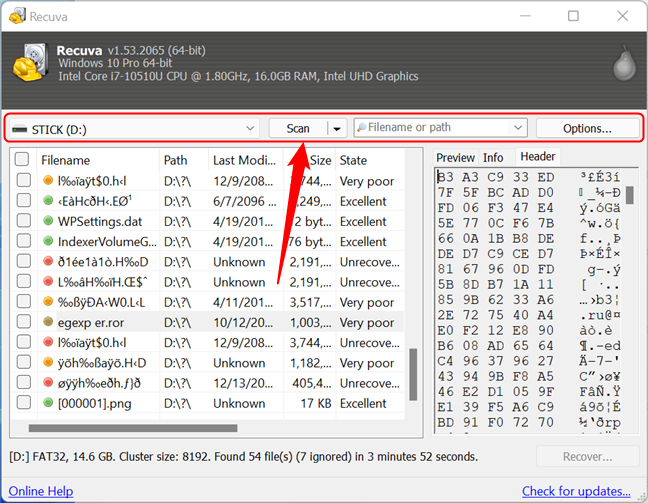Start a scan with the Scan button
The height and width of the screenshot is (503, 648).
click(298, 129)
